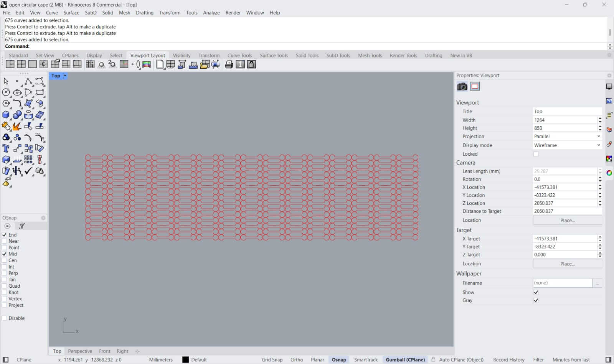Image resolution: width=614 pixels, height=364 pixels.
Task: Expand the Display mode dropdown
Action: 567,145
